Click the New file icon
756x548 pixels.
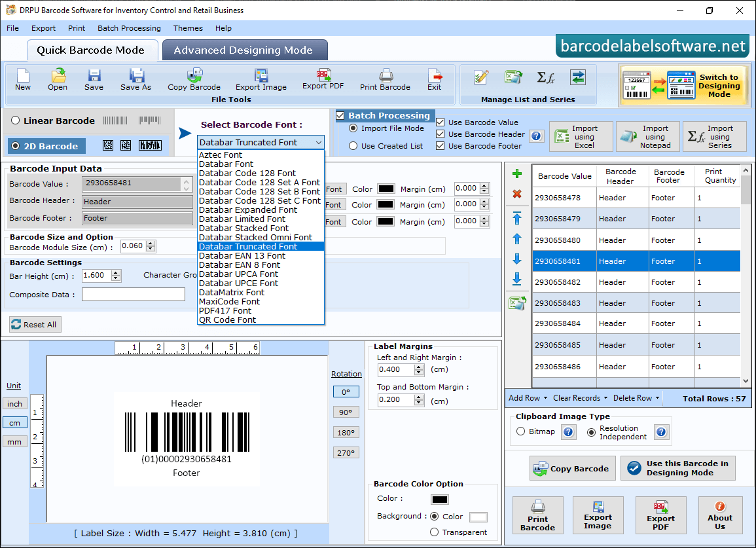[x=23, y=76]
